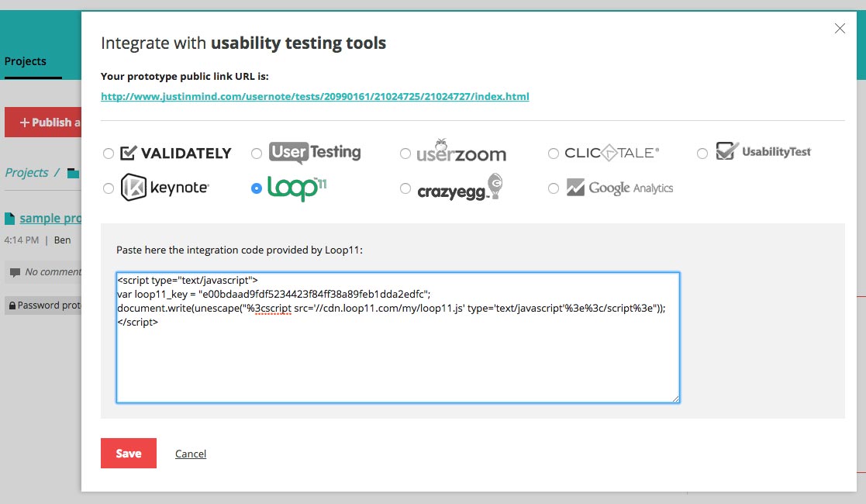Click the Crazyegg logo
The height and width of the screenshot is (504, 866).
(460, 187)
